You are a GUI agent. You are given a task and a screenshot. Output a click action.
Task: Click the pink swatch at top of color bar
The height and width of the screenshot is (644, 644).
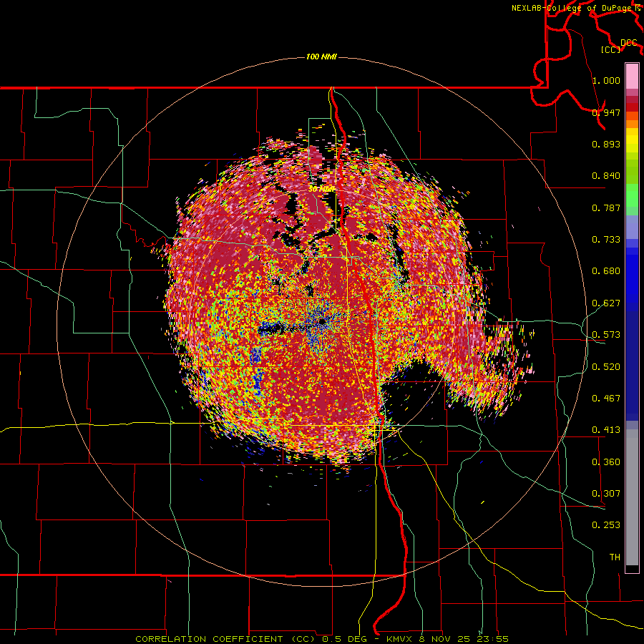(632, 76)
